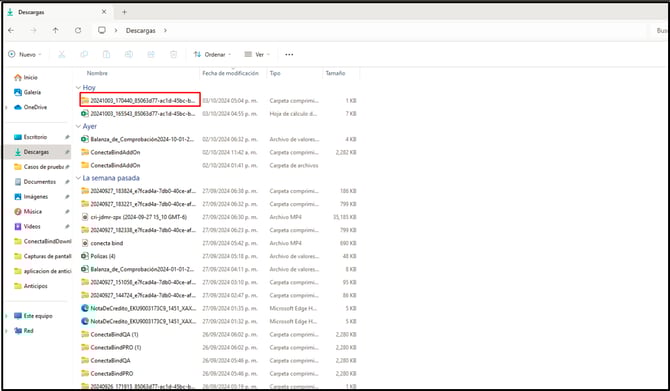Screen dimensions: 670x391
Task: Open the Nuevo dropdown
Action: (25, 54)
